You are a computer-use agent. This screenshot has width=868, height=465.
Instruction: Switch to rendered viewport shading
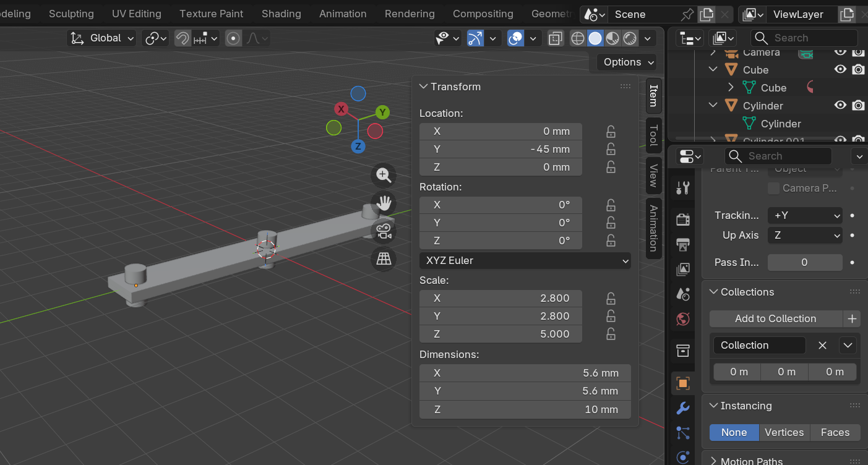(630, 38)
